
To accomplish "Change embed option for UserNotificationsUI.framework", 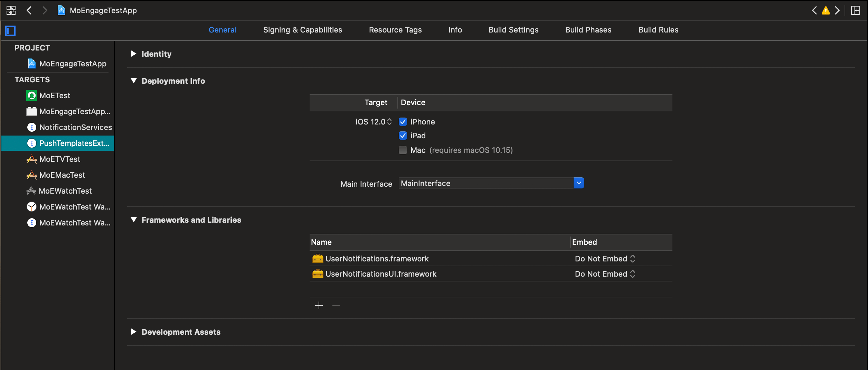I will pos(605,274).
